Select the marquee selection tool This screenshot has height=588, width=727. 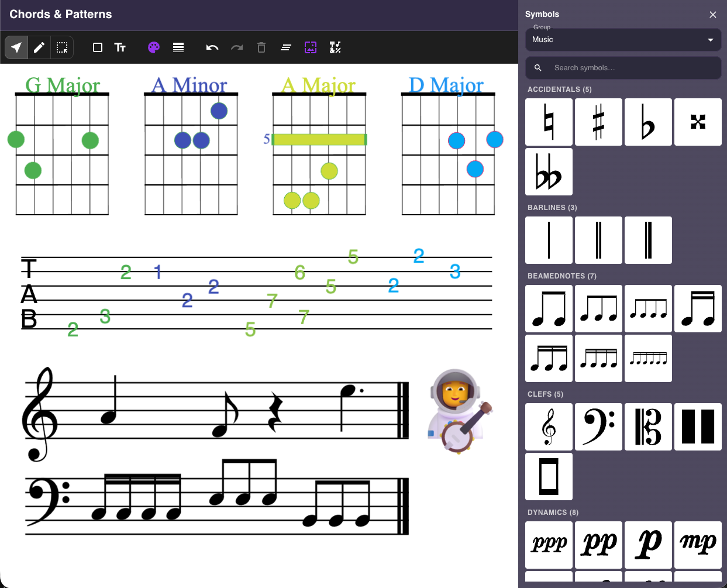(x=62, y=47)
